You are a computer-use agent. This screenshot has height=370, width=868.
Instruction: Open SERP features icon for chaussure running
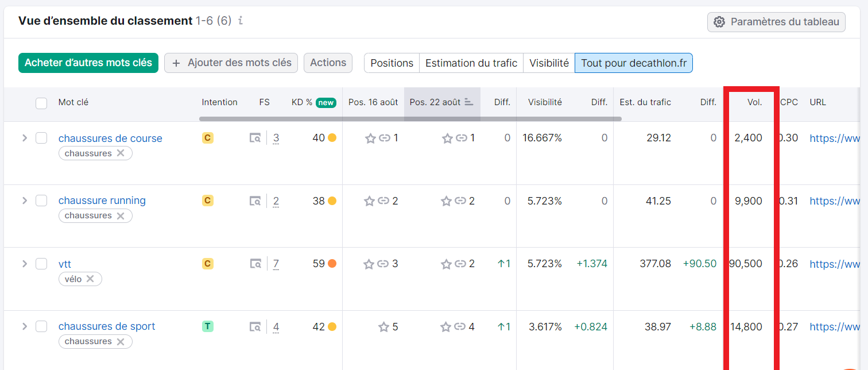255,201
